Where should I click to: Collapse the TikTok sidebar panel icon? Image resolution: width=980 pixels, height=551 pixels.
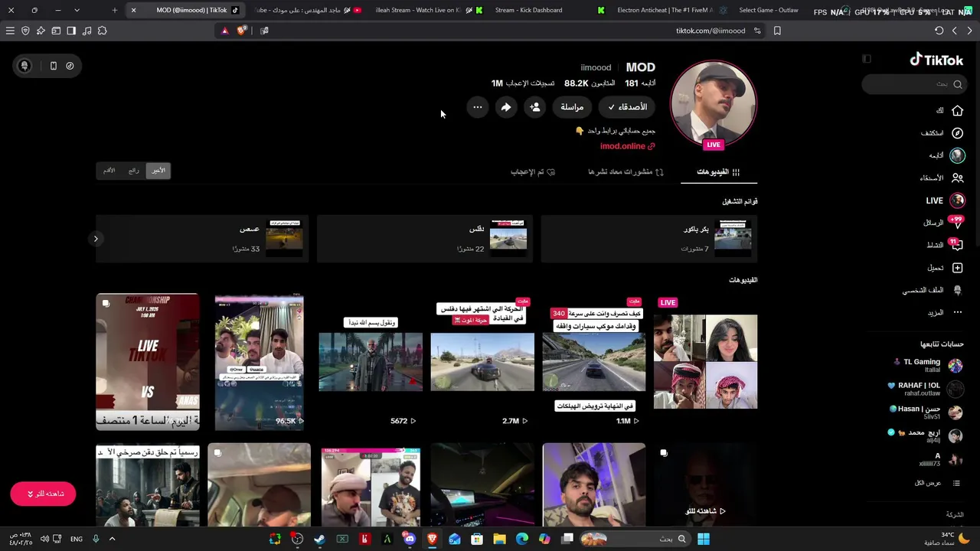[x=867, y=59]
